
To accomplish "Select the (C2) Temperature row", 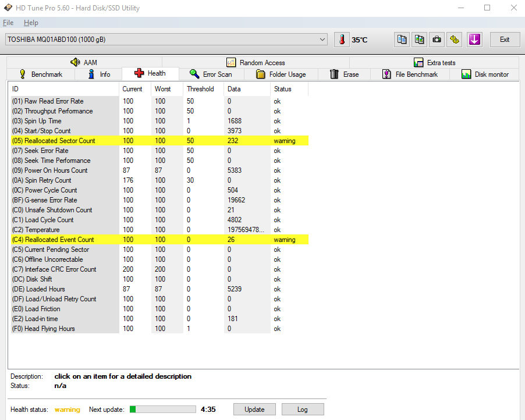I will click(159, 230).
